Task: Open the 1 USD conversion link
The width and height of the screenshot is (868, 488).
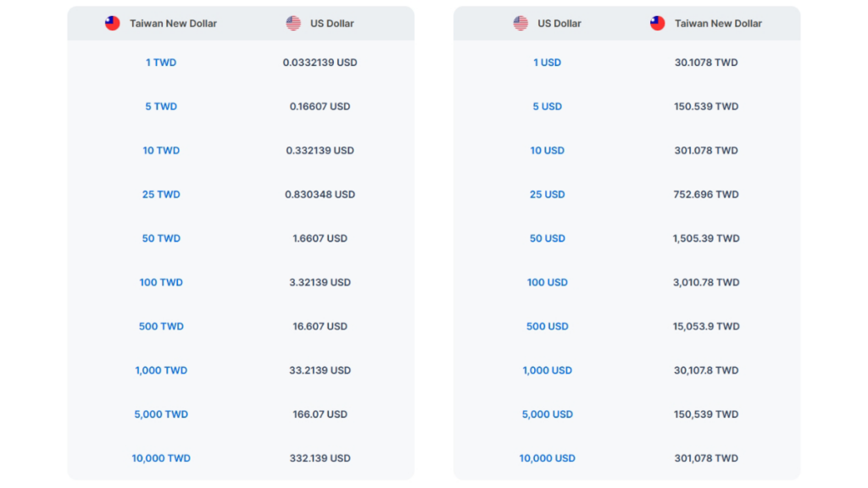Action: (548, 63)
